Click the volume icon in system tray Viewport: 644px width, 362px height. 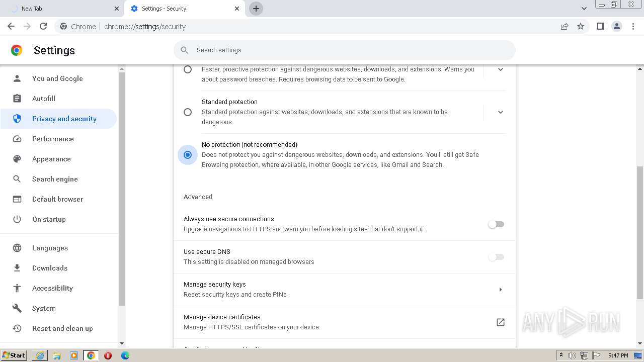point(572,355)
